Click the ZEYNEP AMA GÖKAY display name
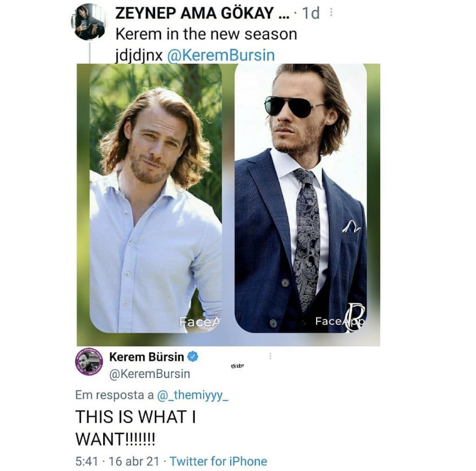The height and width of the screenshot is (471, 476). coord(202,13)
